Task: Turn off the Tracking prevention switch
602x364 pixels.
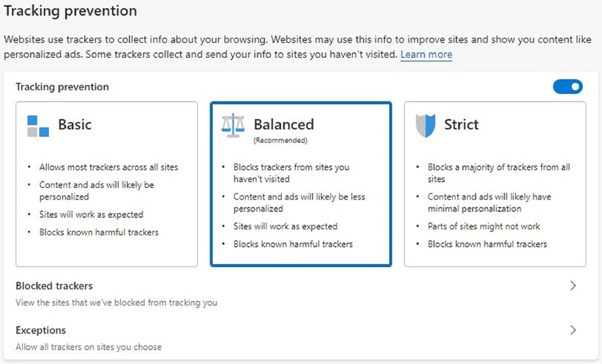Action: (x=567, y=87)
